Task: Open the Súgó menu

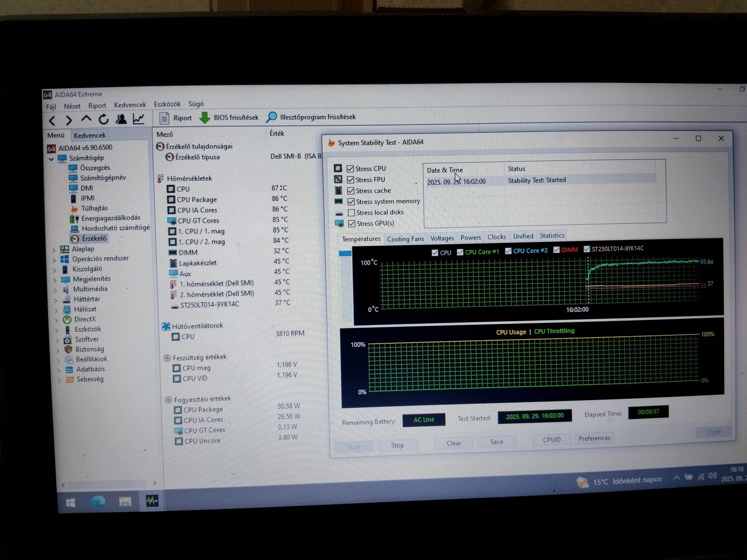Action: pos(196,104)
